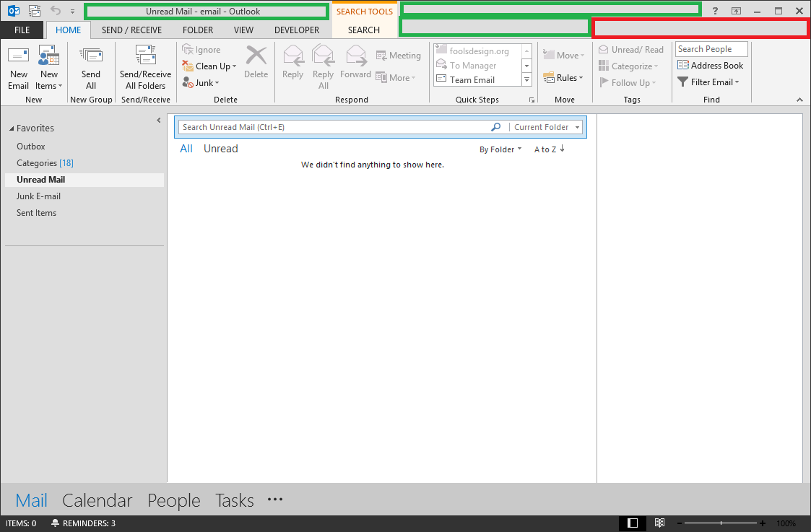Screen dimensions: 811x532
Task: Click the search magnifier icon
Action: 495,127
